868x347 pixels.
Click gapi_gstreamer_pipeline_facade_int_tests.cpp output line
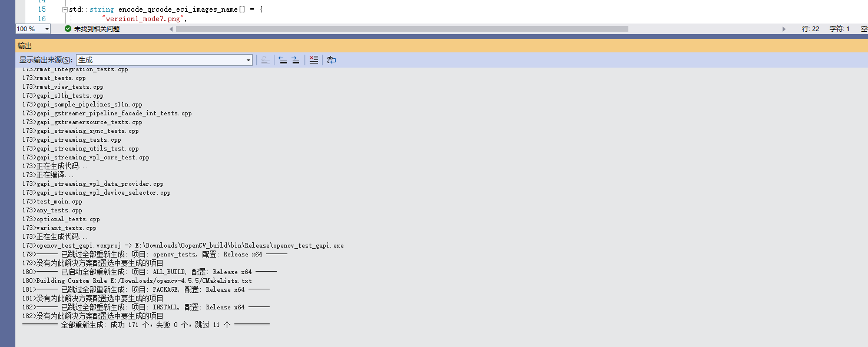click(107, 113)
